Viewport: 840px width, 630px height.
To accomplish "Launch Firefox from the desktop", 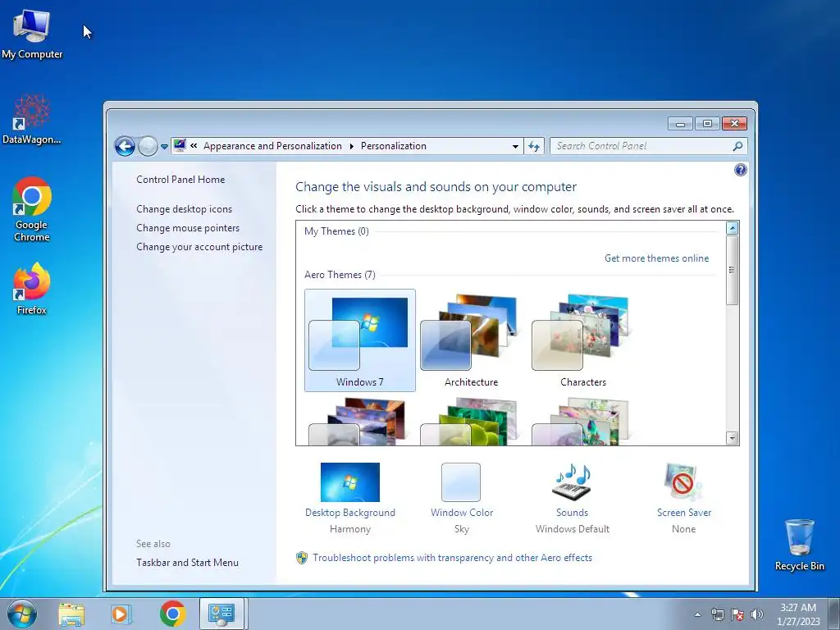I will [x=32, y=288].
